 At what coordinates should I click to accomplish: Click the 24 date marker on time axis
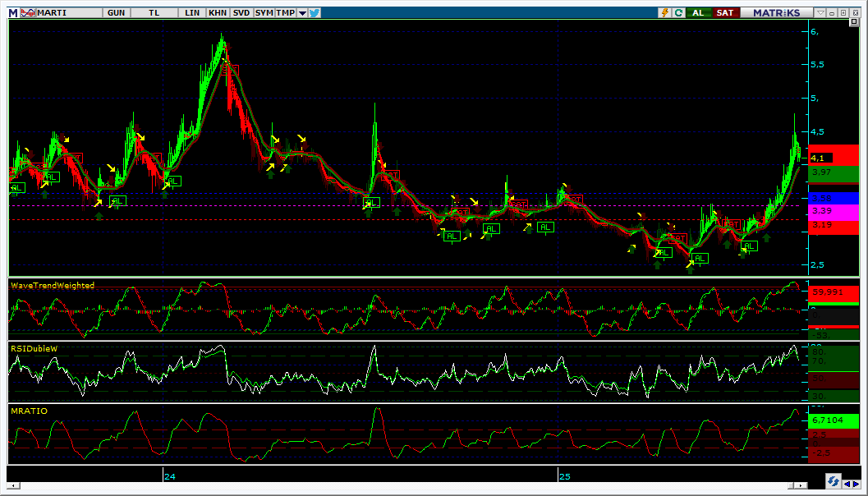tap(170, 476)
